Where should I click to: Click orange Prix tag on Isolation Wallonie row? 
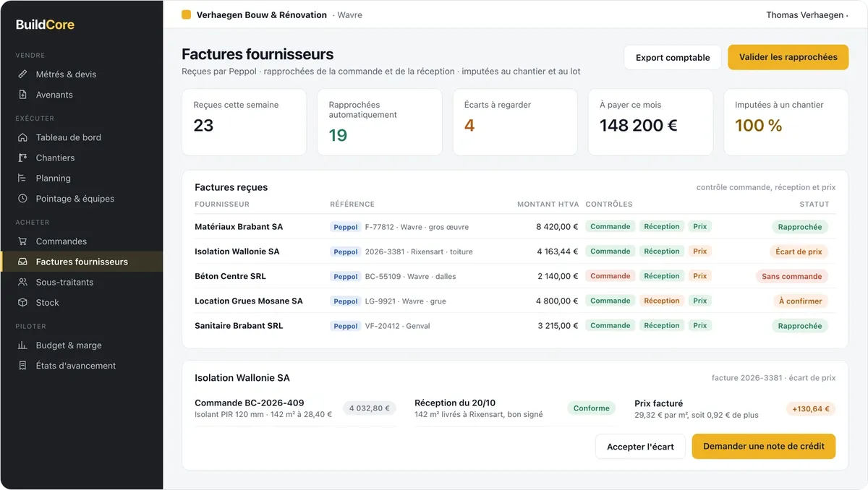point(700,252)
